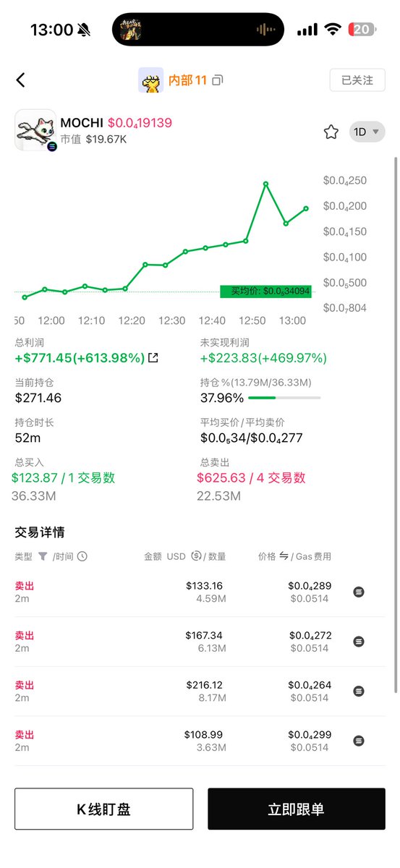Switch currency with USD dollar icon
This screenshot has width=400, height=868.
[x=196, y=556]
